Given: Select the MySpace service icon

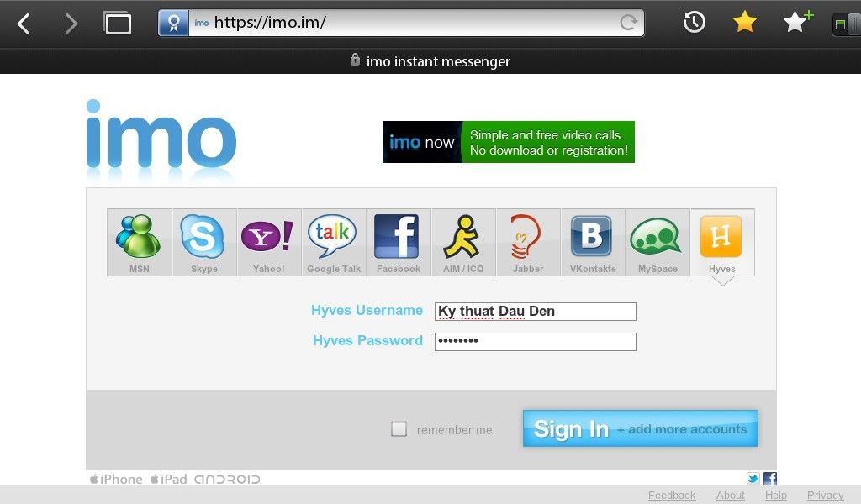Looking at the screenshot, I should 658,243.
